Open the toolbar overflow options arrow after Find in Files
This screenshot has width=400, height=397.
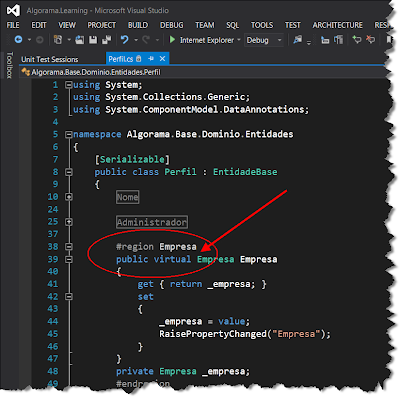[309, 42]
